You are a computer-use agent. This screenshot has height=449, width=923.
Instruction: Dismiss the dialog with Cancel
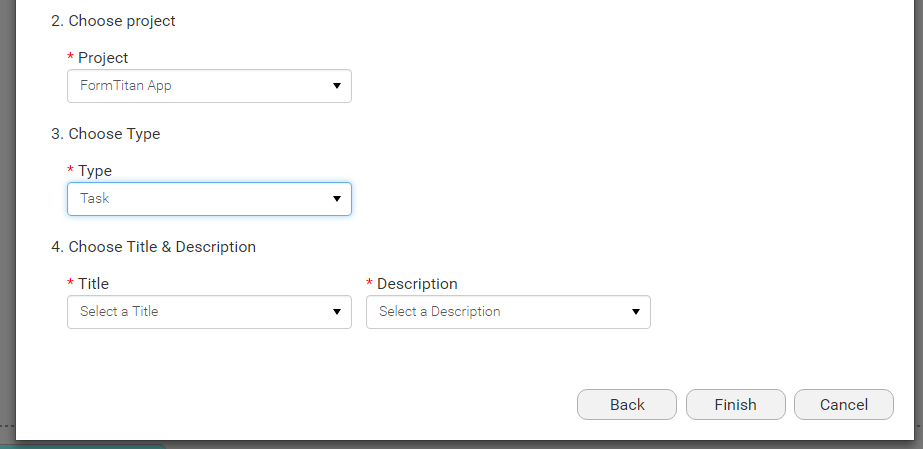(844, 404)
